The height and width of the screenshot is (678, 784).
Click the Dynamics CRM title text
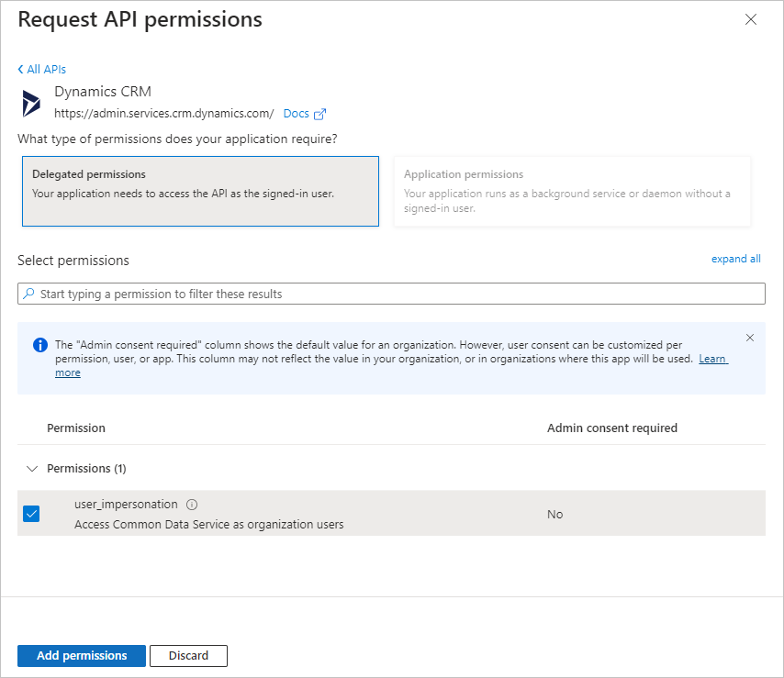coord(103,92)
